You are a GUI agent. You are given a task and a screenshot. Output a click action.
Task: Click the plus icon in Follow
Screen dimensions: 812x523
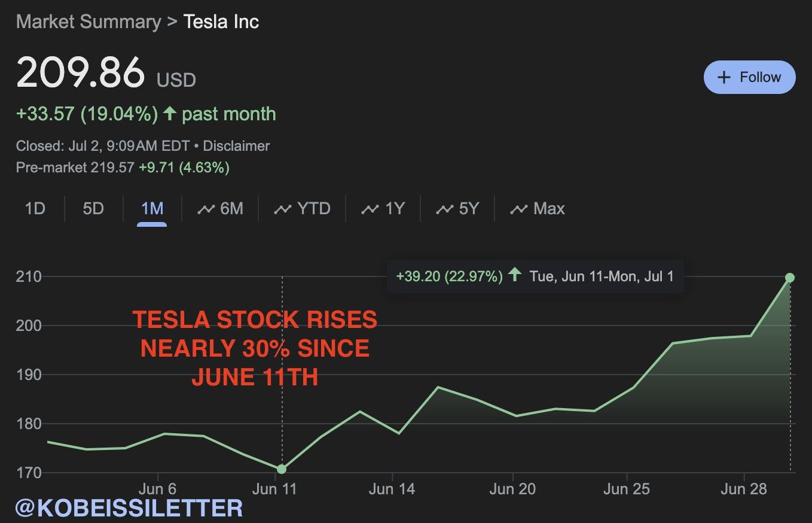[724, 77]
